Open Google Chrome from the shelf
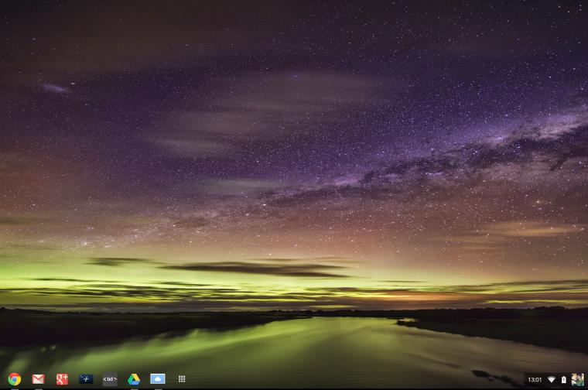Screen dimensions: 588x390 14,379
